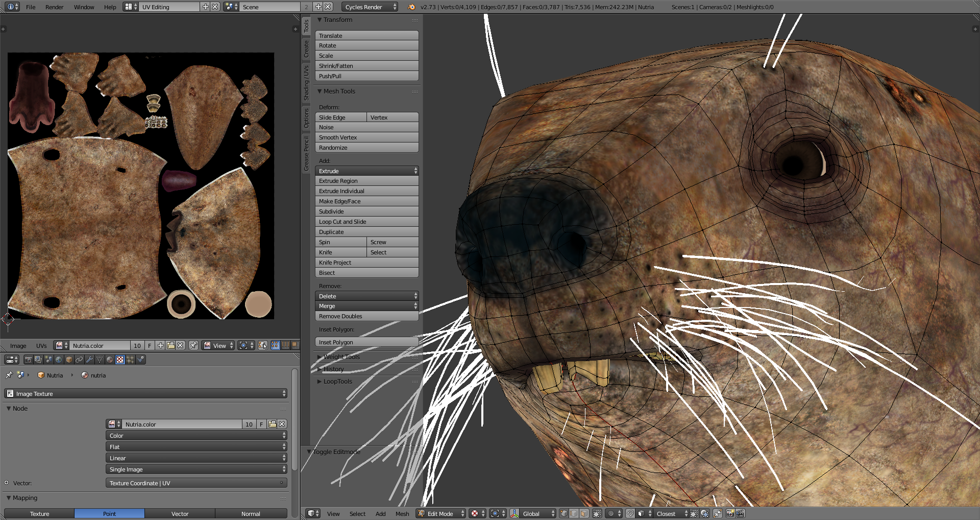Open the Edit Mode selector dropdown

pos(442,514)
